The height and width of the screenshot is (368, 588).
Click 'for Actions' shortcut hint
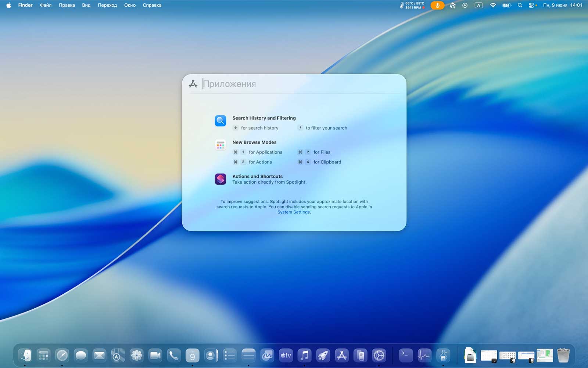coord(260,162)
